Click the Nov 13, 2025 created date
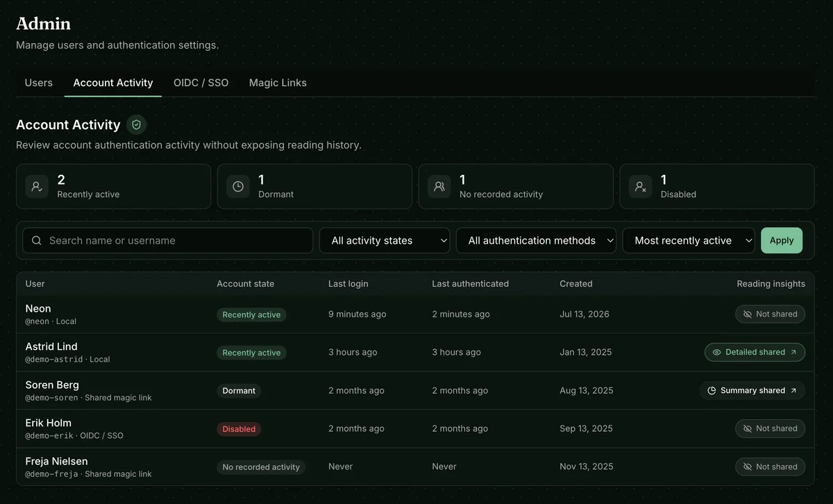Screen dimensions: 833x504 pyautogui.click(x=587, y=467)
